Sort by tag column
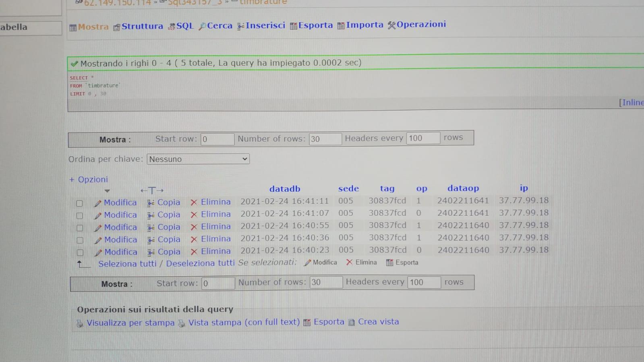This screenshot has width=644, height=362. click(x=387, y=188)
